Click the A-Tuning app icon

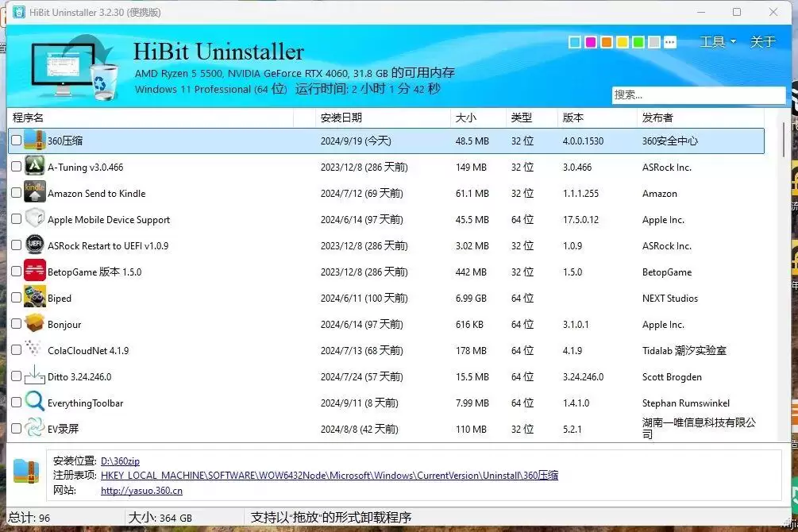[x=34, y=166]
